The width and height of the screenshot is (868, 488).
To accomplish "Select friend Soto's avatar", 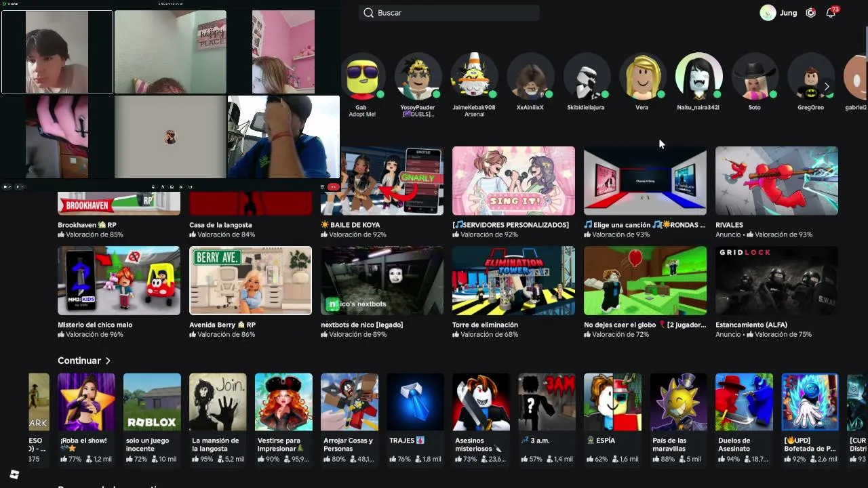I will click(754, 76).
